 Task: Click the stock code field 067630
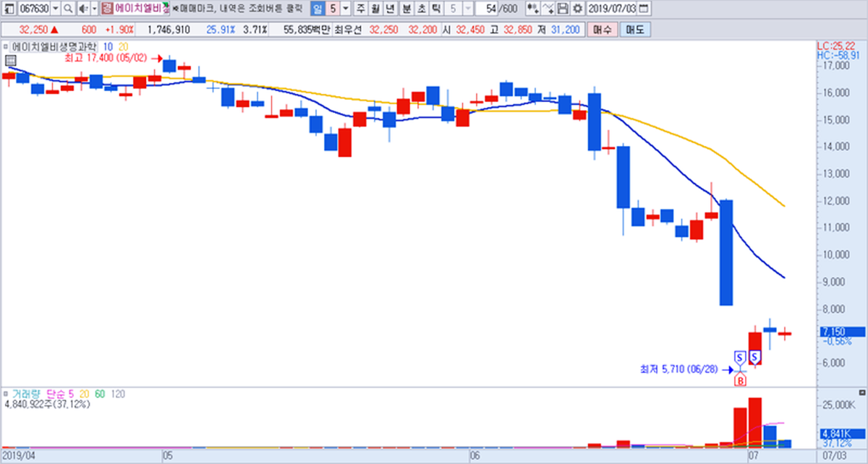click(x=33, y=9)
